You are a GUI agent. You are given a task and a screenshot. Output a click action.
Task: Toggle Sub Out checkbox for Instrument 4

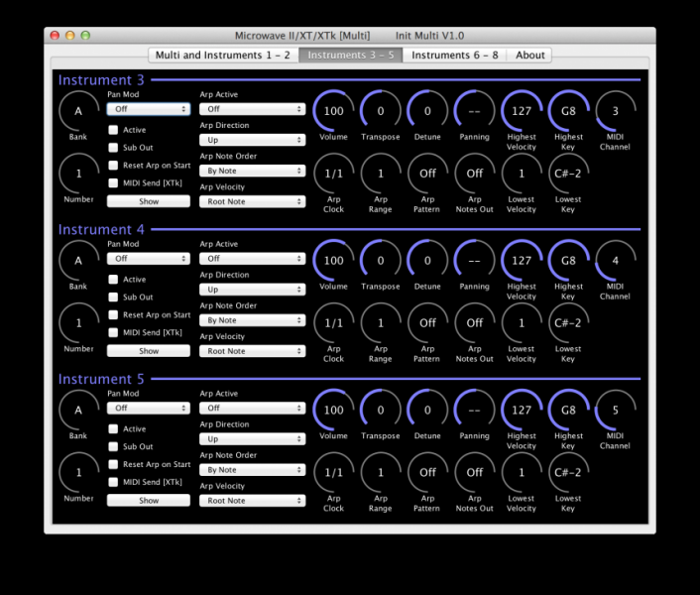[114, 297]
